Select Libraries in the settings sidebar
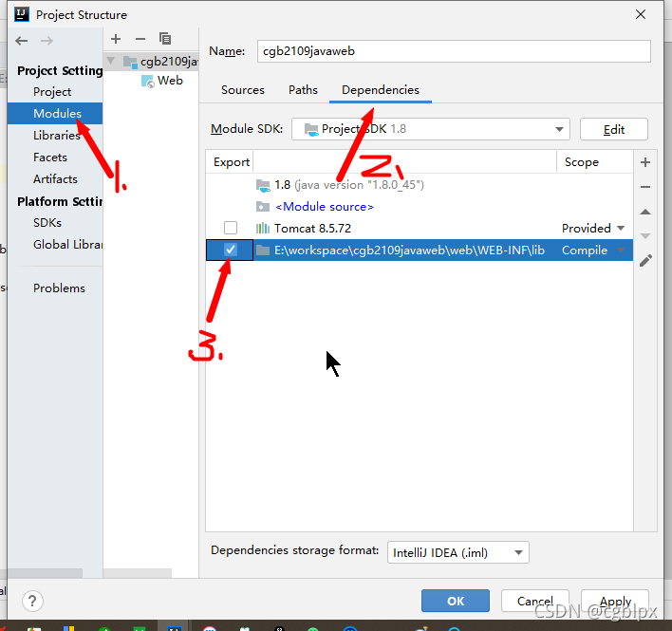The image size is (672, 631). point(55,136)
